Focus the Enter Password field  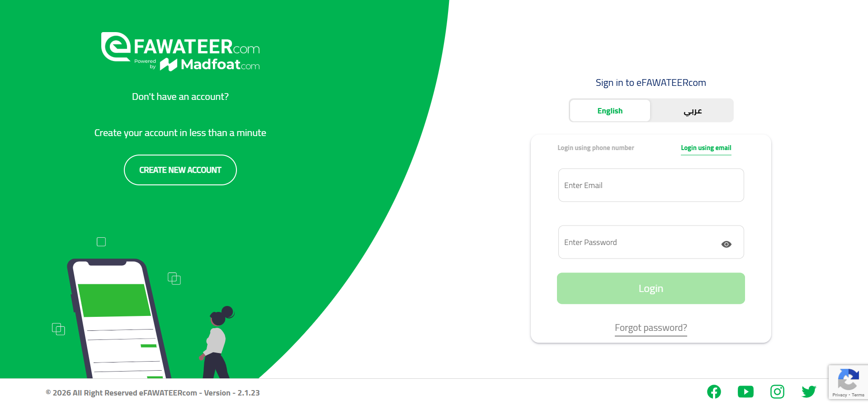point(637,242)
